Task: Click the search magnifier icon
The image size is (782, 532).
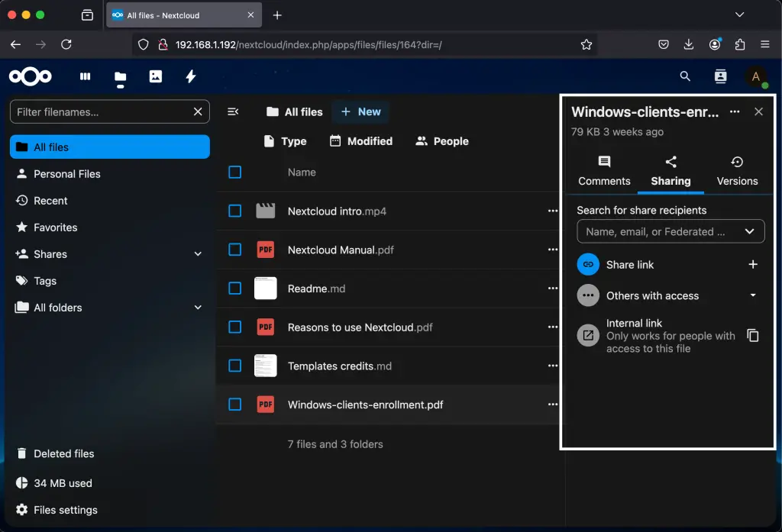Action: point(685,76)
